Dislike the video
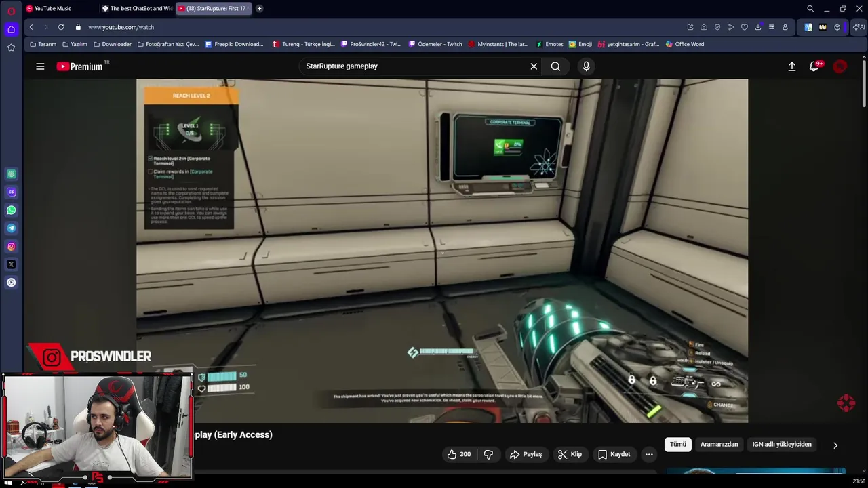 (488, 454)
